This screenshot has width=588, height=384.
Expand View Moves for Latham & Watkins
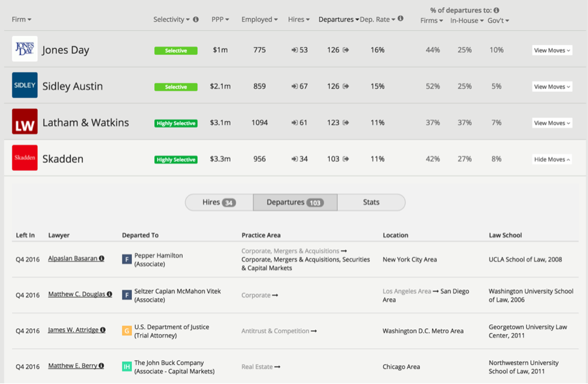point(552,123)
